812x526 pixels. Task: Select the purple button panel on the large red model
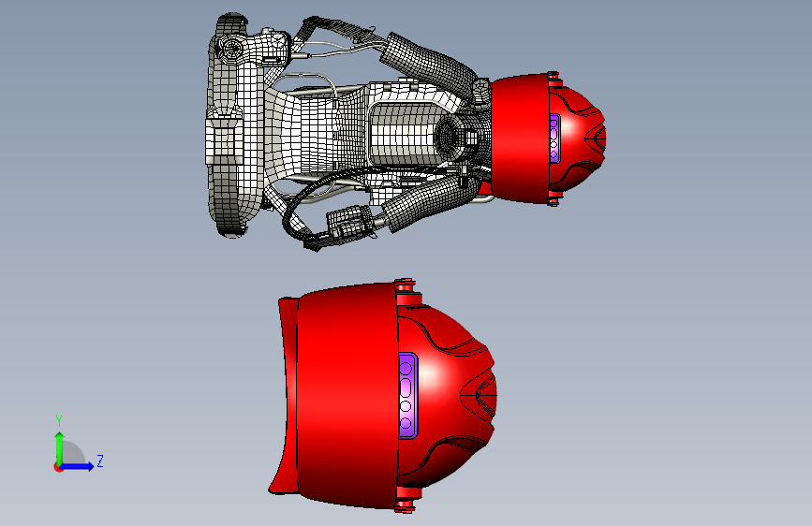pyautogui.click(x=407, y=396)
